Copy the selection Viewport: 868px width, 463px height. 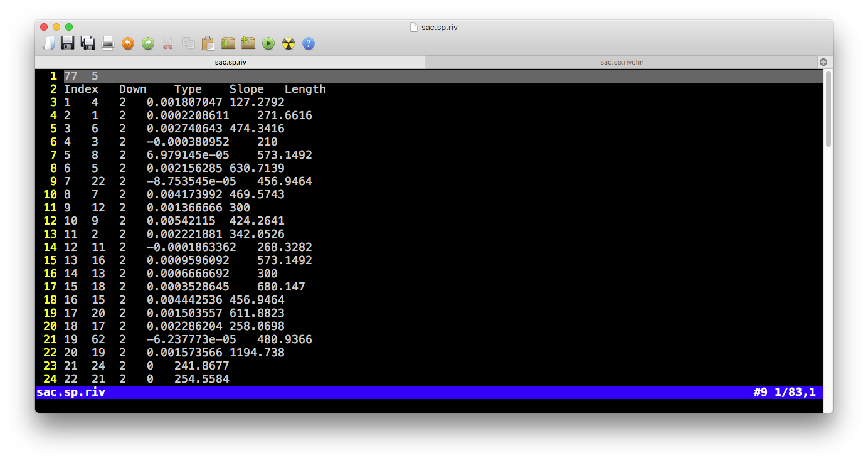(x=188, y=43)
